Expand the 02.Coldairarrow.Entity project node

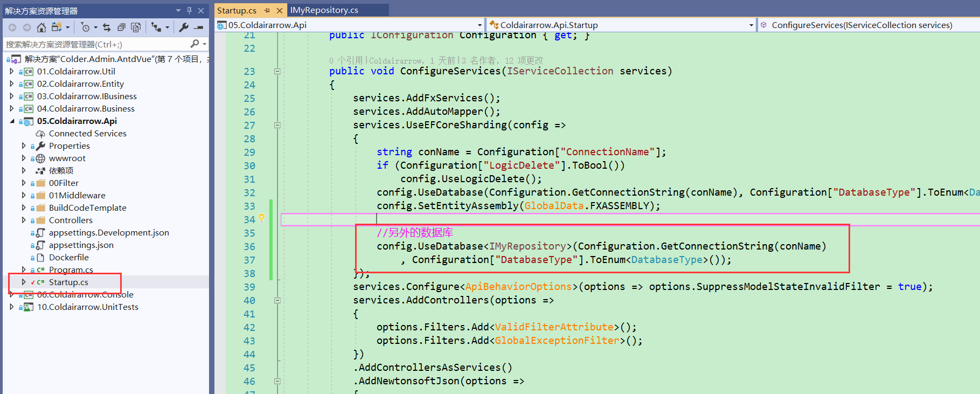click(12, 84)
